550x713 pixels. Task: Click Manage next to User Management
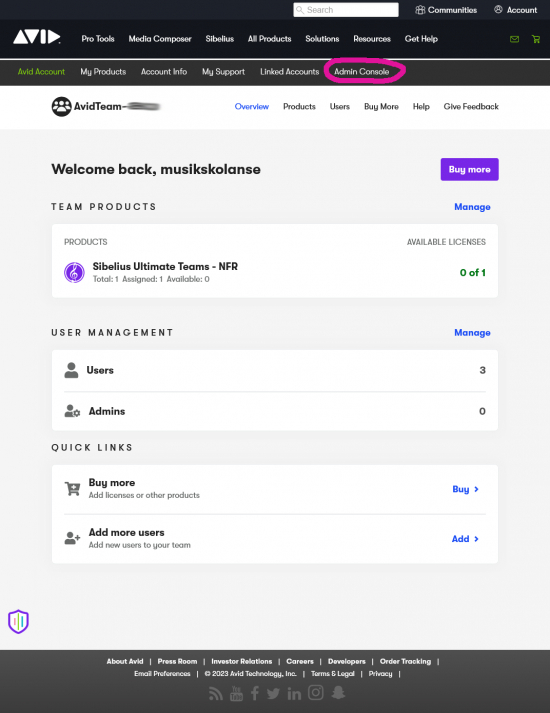click(472, 333)
